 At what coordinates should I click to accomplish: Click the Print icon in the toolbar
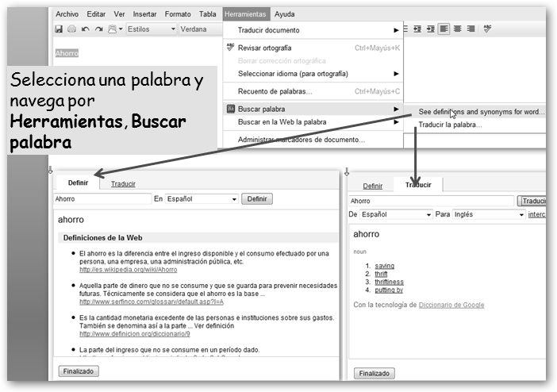pyautogui.click(x=71, y=29)
